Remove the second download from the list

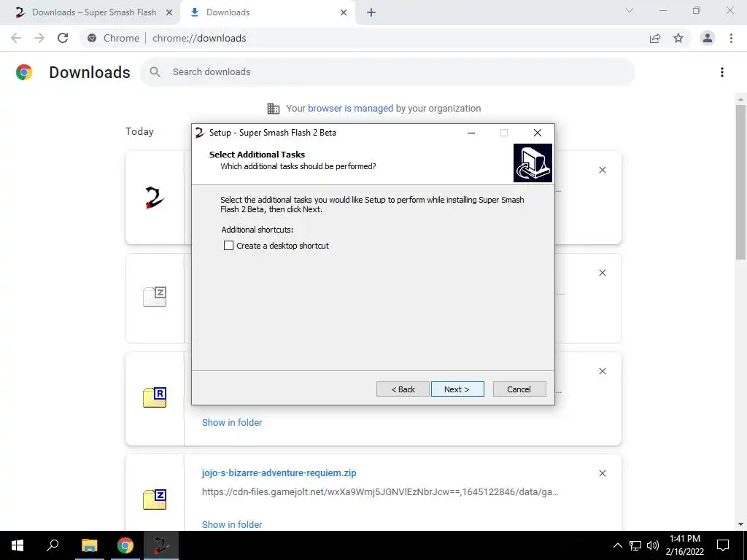pyautogui.click(x=602, y=273)
